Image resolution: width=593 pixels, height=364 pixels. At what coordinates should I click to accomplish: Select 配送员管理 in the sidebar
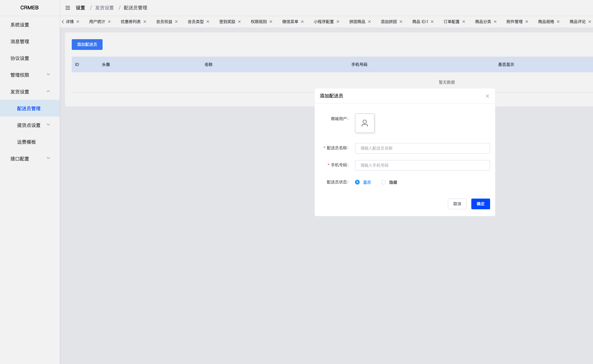pyautogui.click(x=30, y=108)
